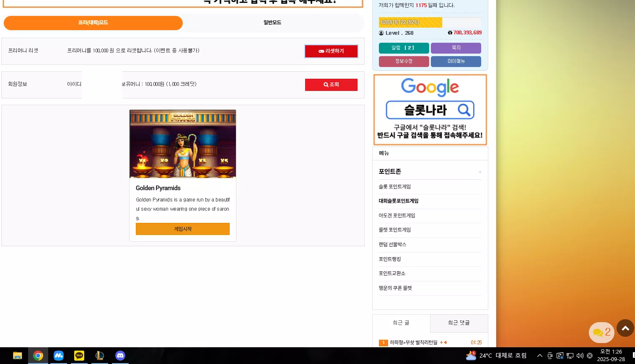Open Discord from the taskbar
Screen dimensions: 635x364
[120, 356]
